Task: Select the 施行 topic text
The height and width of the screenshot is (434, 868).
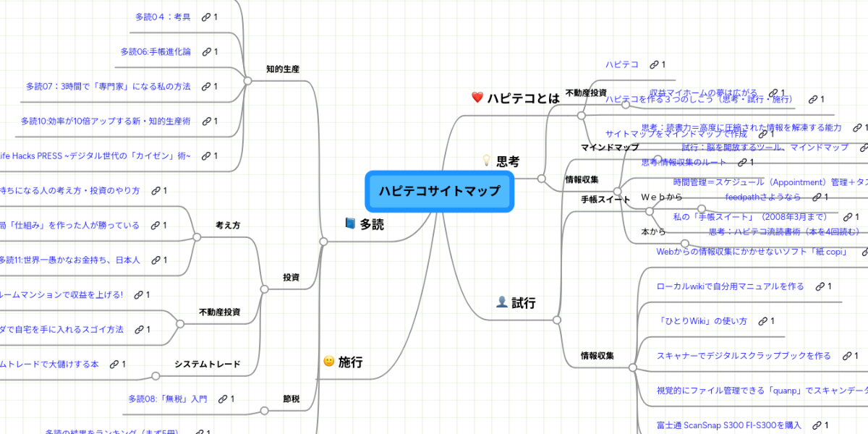Action: (x=351, y=362)
